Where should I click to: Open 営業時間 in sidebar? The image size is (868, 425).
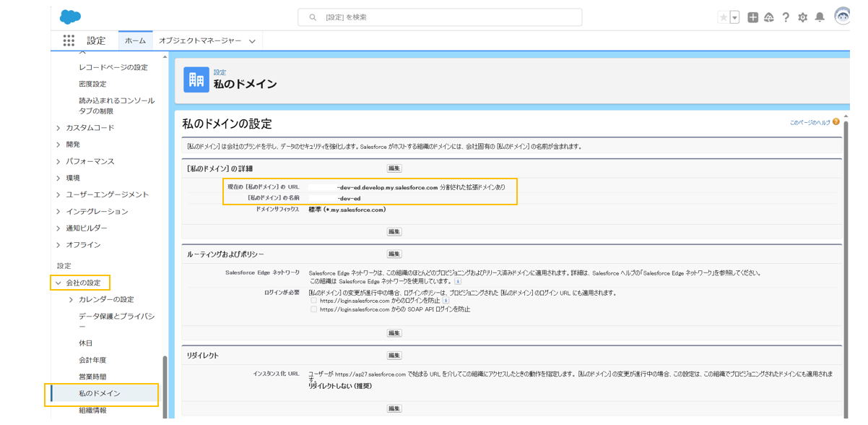point(92,377)
